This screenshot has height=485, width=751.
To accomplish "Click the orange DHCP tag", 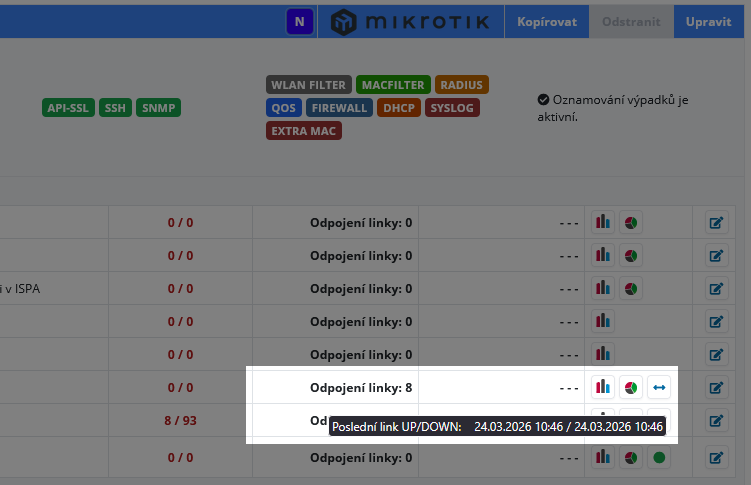I will click(399, 108).
